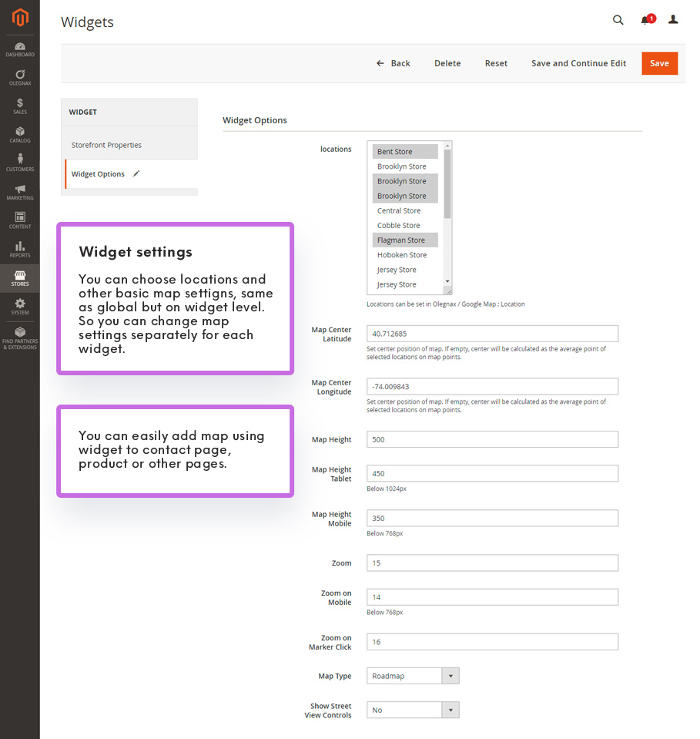The width and height of the screenshot is (700, 739).
Task: Open the Reports bar chart icon
Action: tap(20, 249)
